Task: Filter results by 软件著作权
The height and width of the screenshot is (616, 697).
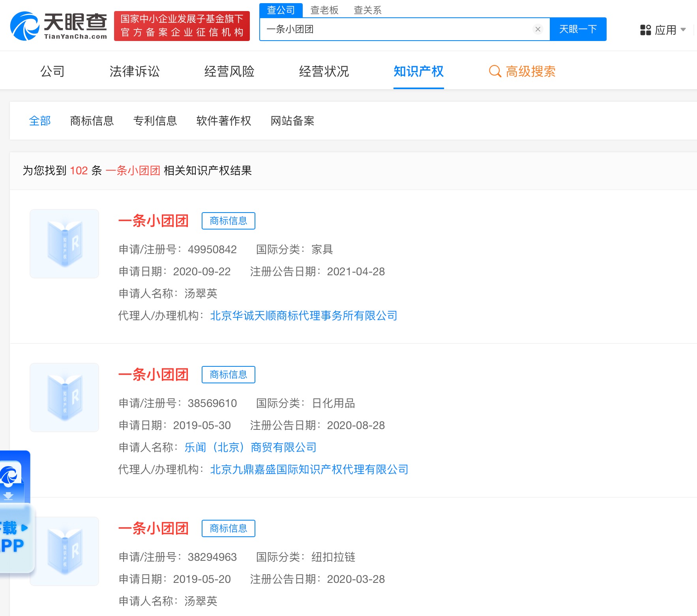Action: pyautogui.click(x=223, y=121)
